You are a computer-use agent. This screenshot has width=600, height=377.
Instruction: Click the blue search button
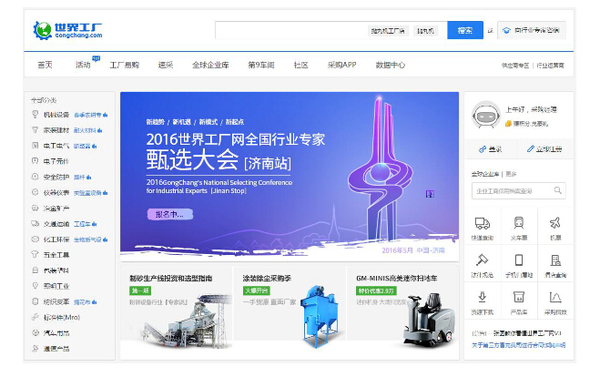[x=465, y=30]
